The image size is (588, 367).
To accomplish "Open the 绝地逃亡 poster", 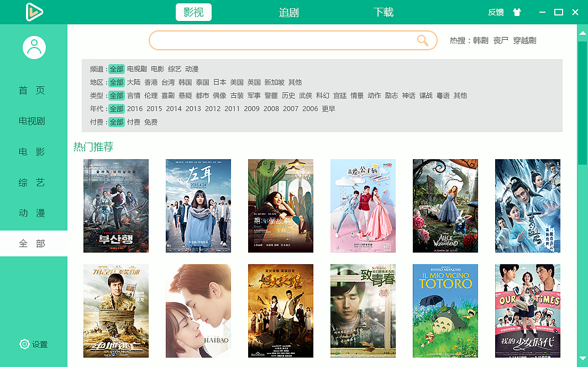I will [116, 311].
